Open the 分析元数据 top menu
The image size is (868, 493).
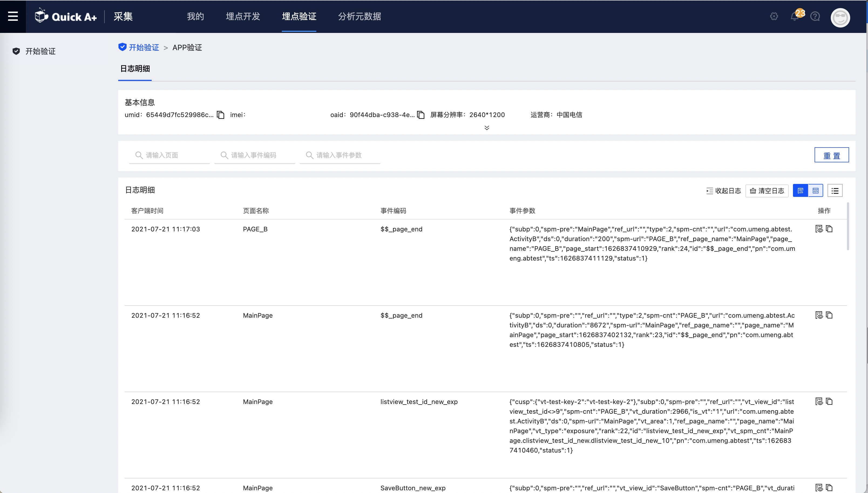pyautogui.click(x=360, y=16)
